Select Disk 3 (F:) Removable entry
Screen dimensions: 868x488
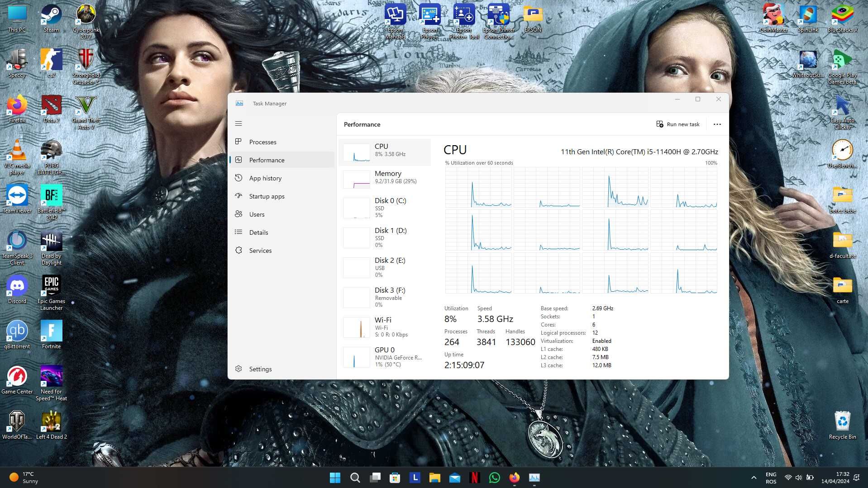[385, 297]
